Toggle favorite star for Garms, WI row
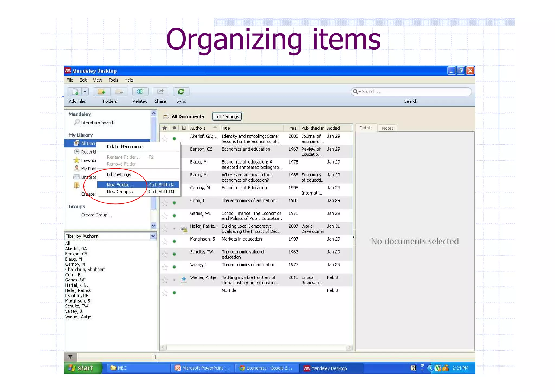 click(165, 216)
